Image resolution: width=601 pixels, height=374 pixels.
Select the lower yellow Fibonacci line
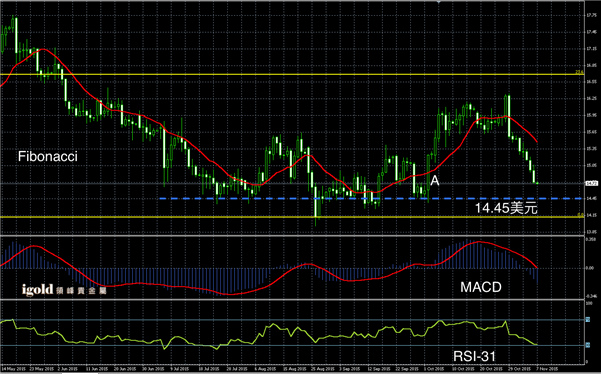pos(292,217)
